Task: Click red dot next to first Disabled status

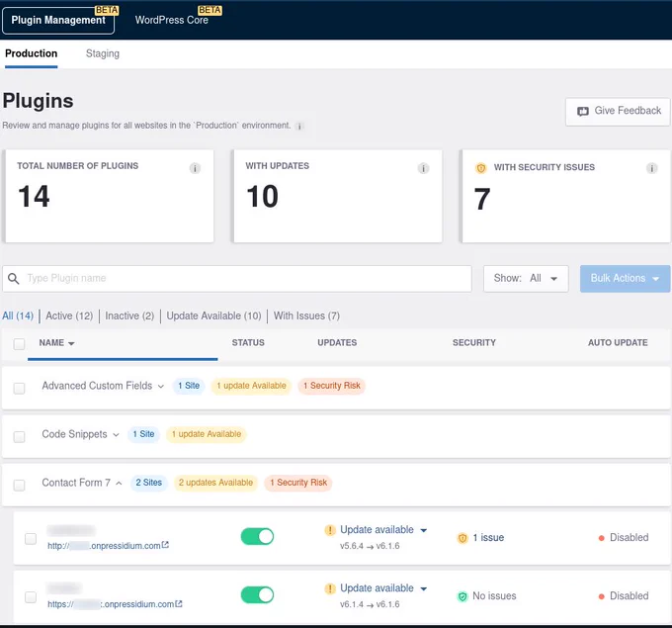Action: coord(601,538)
